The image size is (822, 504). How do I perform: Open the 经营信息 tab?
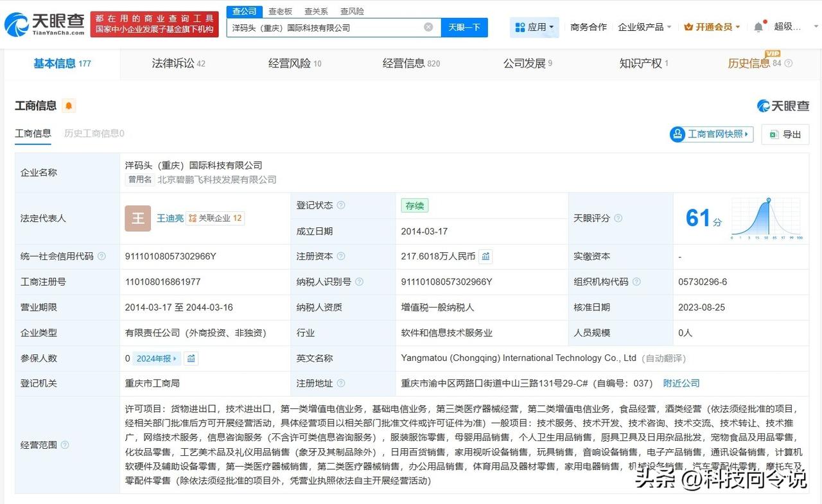(411, 63)
